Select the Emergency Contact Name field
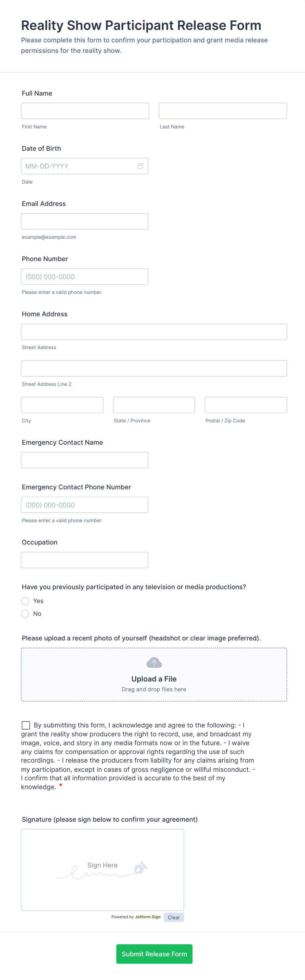This screenshot has width=305, height=980. 85,460
